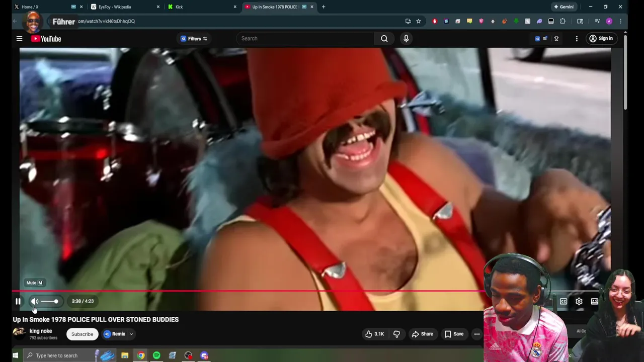The width and height of the screenshot is (644, 362).
Task: Open File Explorer from the taskbar
Action: (x=125, y=355)
